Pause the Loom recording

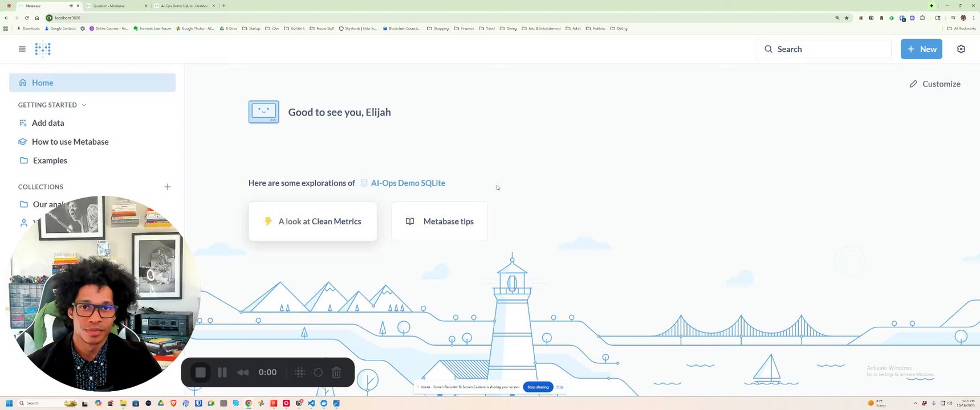tap(222, 372)
